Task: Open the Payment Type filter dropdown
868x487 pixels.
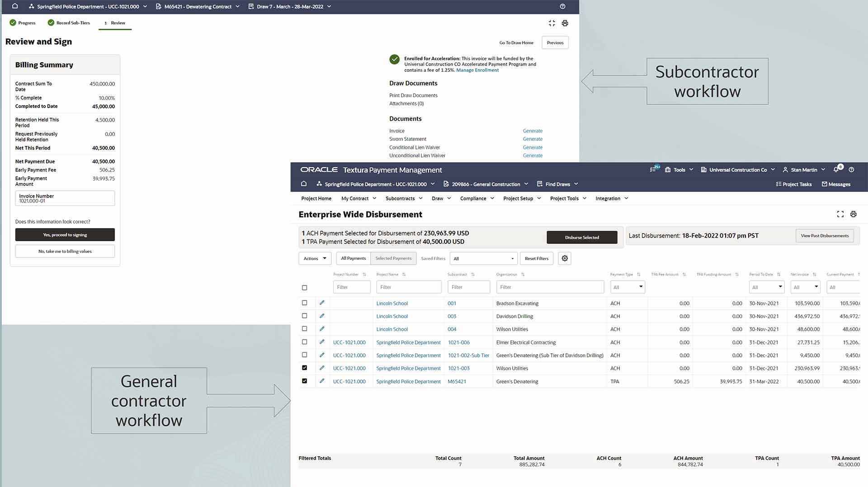Action: click(x=627, y=287)
